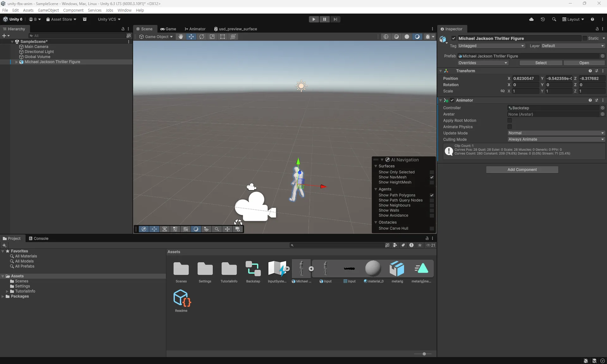The image size is (607, 364).
Task: Uncheck Show NavMesh option
Action: click(432, 177)
